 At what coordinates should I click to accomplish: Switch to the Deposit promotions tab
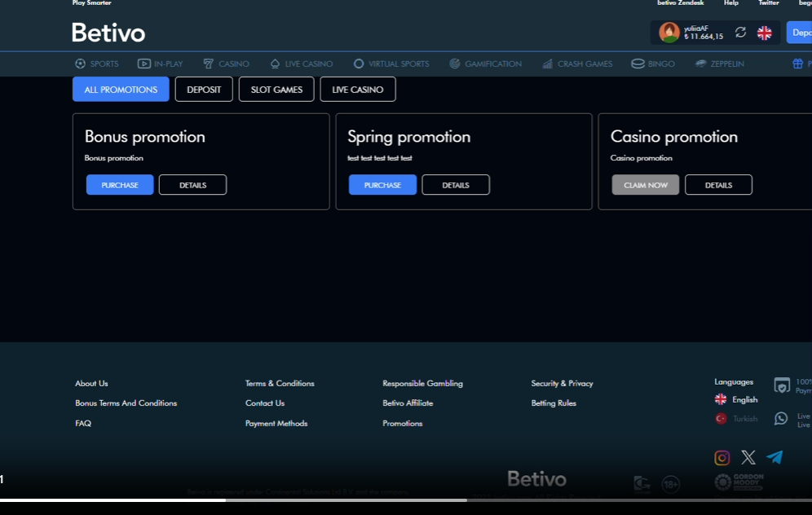click(204, 90)
